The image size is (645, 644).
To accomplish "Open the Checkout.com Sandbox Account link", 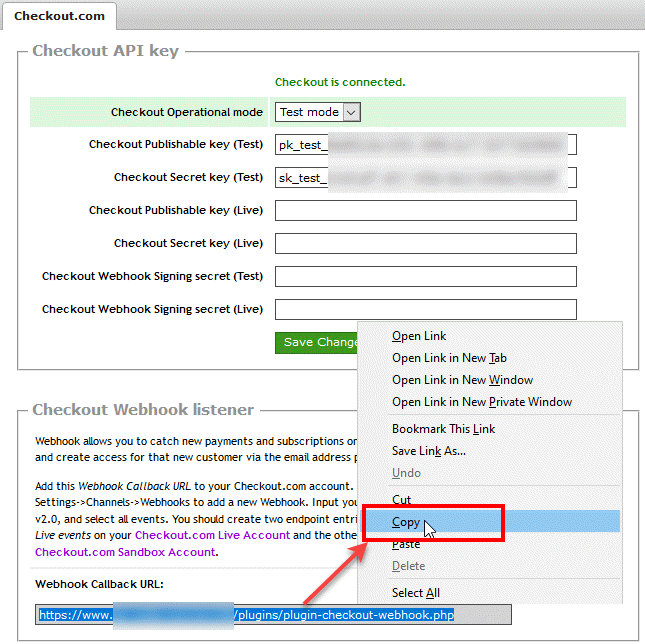I will pyautogui.click(x=125, y=552).
